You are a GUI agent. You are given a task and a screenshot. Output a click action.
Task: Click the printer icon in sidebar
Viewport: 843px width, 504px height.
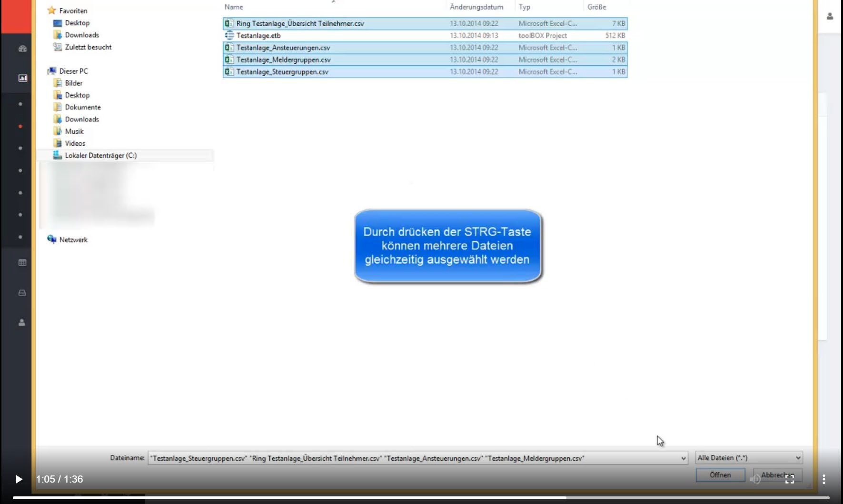pyautogui.click(x=22, y=293)
